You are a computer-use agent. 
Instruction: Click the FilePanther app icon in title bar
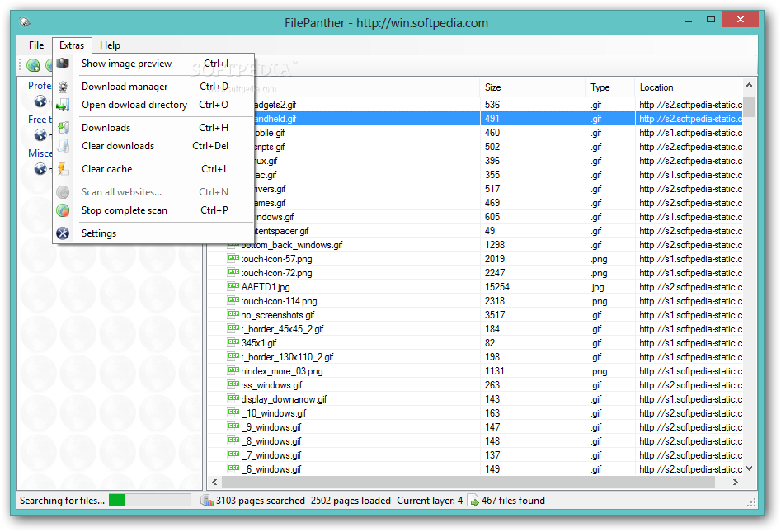click(x=25, y=22)
